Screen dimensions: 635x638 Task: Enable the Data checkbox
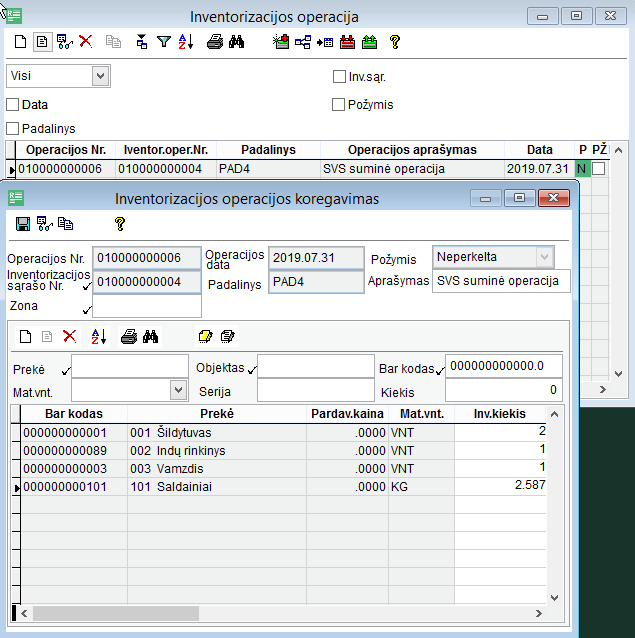point(13,105)
